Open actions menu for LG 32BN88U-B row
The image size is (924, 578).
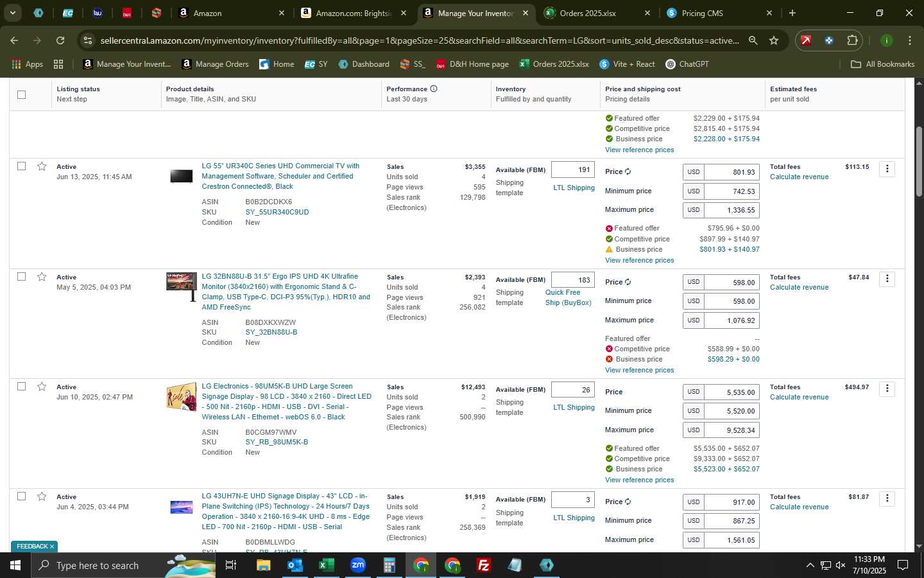point(887,279)
